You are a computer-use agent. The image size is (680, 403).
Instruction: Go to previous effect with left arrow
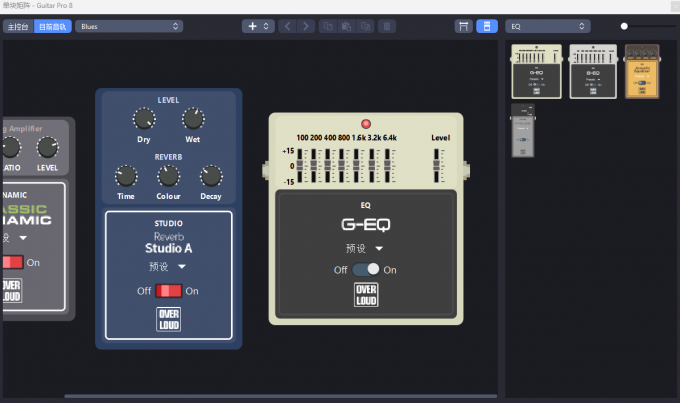click(286, 26)
